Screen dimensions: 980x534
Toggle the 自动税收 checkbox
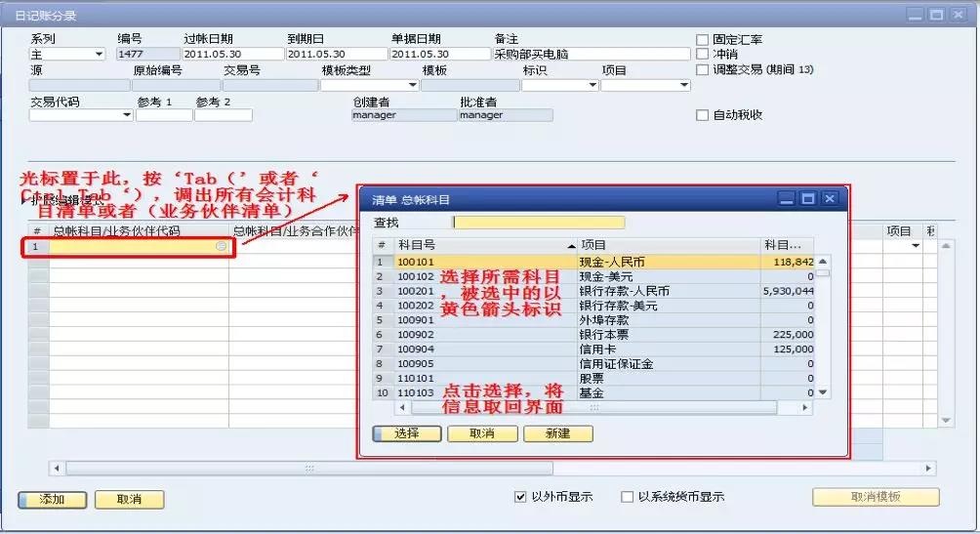pyautogui.click(x=703, y=115)
